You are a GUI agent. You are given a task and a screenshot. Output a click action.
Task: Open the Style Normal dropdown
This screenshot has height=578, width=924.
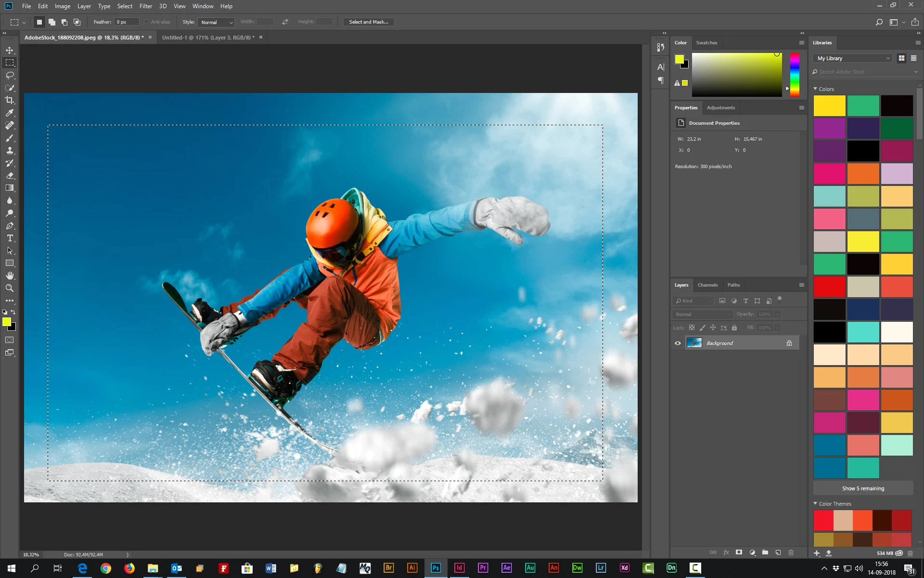point(216,22)
